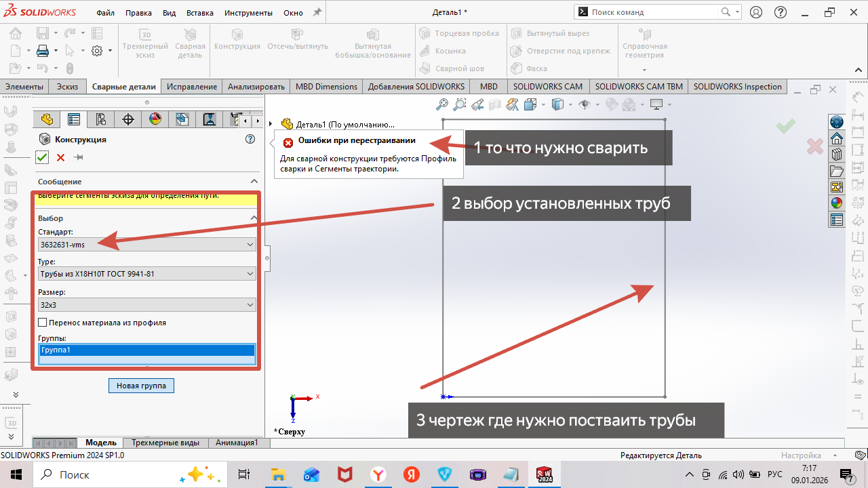This screenshot has height=488, width=868.
Task: Cancel the feature with red X
Action: [x=60, y=157]
